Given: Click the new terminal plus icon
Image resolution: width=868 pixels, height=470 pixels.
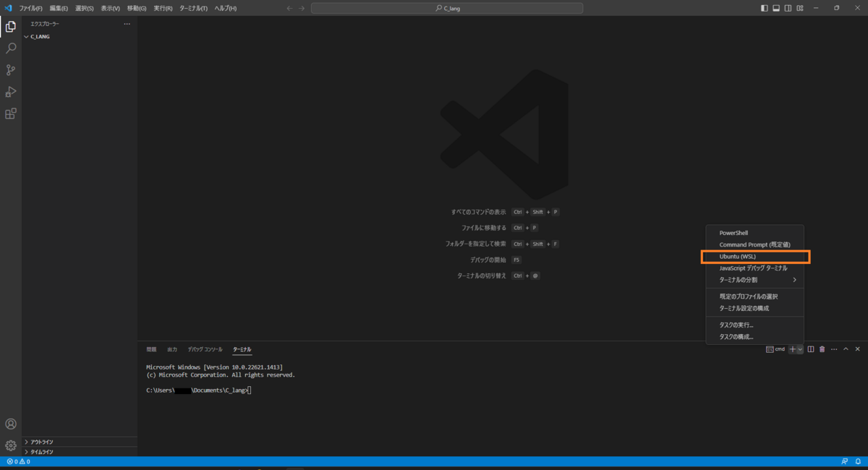Looking at the screenshot, I should click(793, 349).
